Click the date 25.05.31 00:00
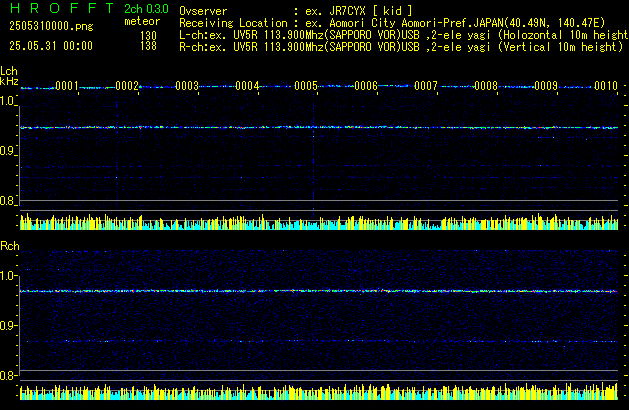 51,46
